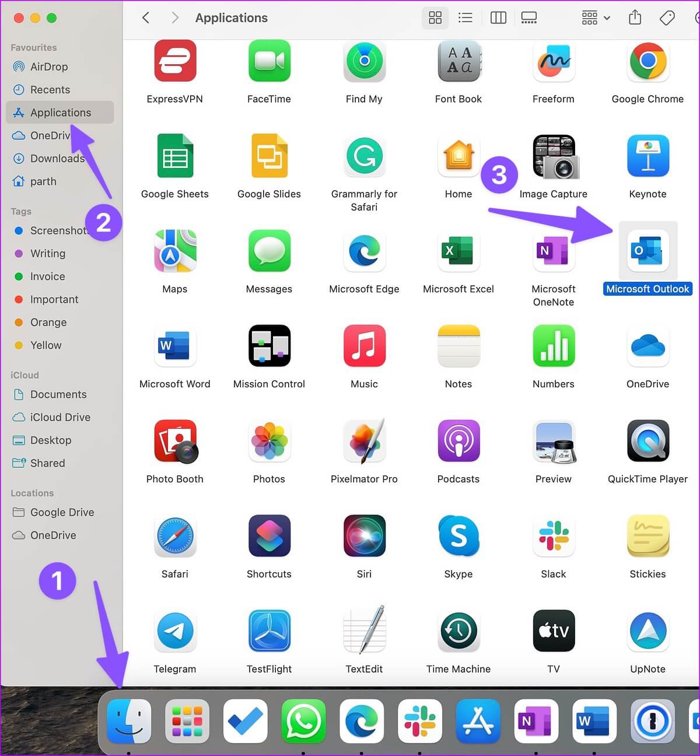The width and height of the screenshot is (700, 756).
Task: Click the Microsoft Outlook icon
Action: tap(647, 251)
